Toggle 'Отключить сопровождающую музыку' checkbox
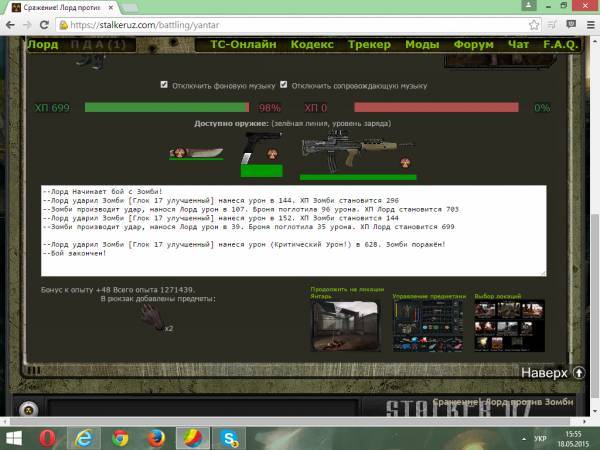 point(284,85)
